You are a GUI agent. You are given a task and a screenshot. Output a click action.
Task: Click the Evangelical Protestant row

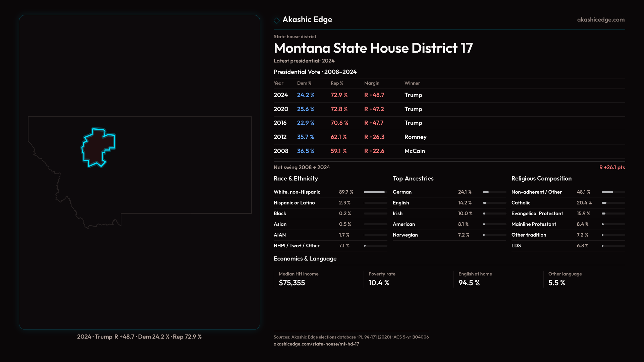pyautogui.click(x=537, y=214)
